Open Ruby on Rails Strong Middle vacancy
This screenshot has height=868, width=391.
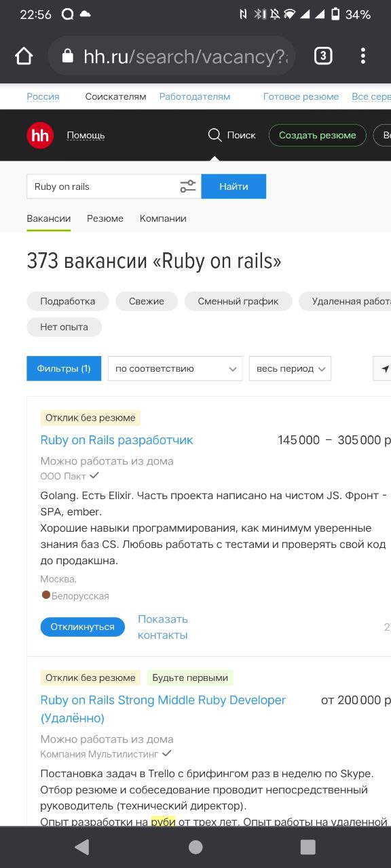(163, 709)
